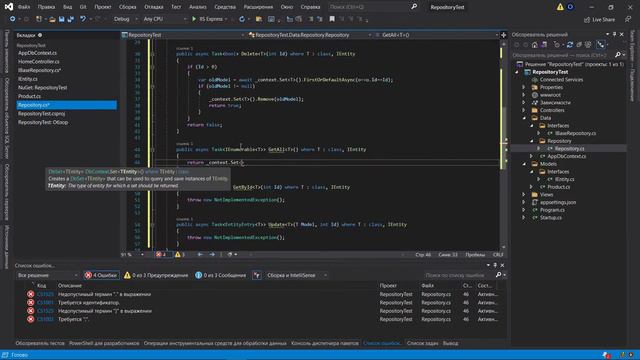Open the GetAll<T>() member dropdown
Viewport: 640px width, 360px height.
(x=436, y=35)
